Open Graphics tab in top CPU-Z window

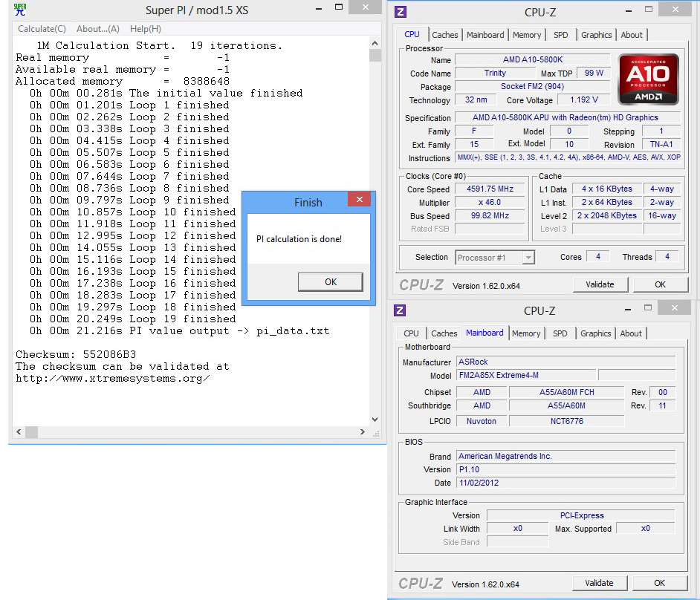pyautogui.click(x=596, y=35)
